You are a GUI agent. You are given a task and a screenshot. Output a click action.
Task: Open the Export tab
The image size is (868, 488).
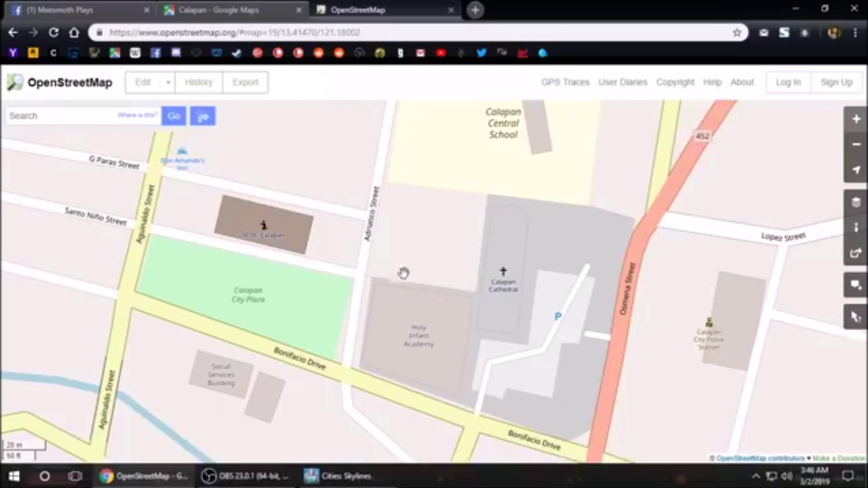click(x=245, y=82)
